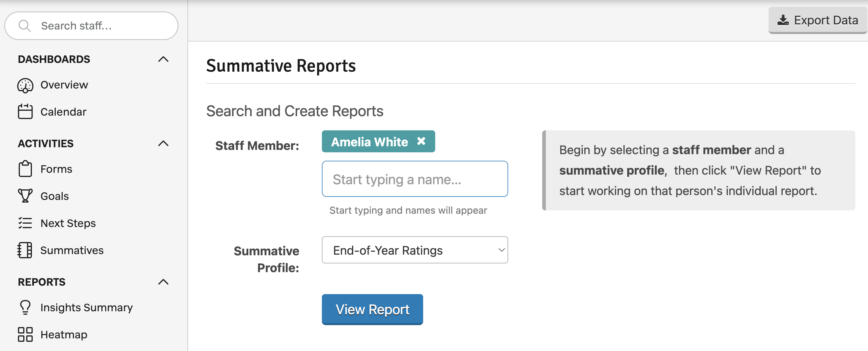Click the Next Steps checklist icon
The image size is (868, 351).
[x=25, y=223]
